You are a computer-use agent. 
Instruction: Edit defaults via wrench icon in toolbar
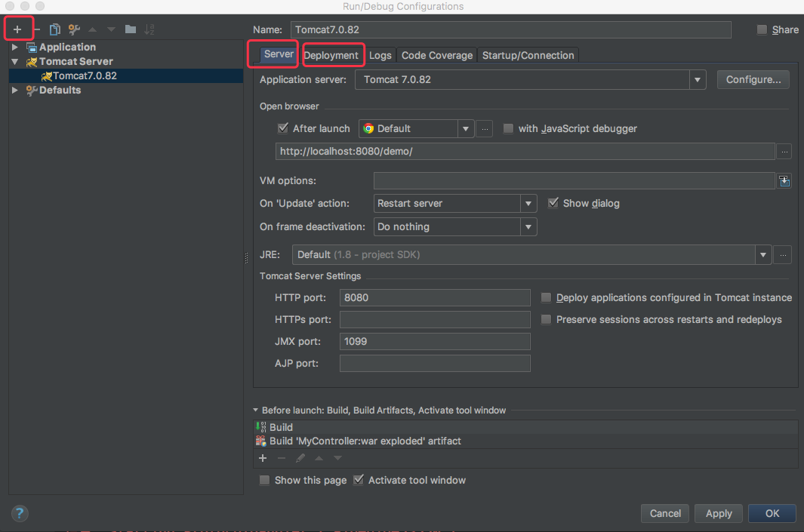pos(74,29)
